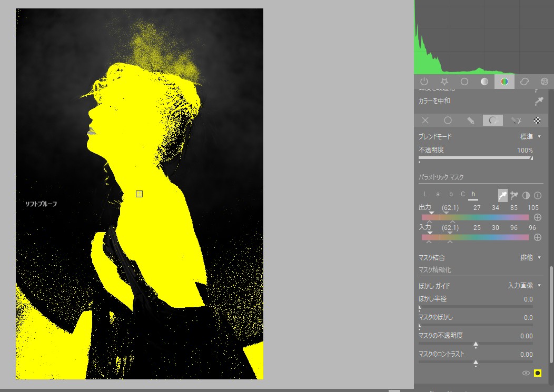
Task: Open the correction modules group icon
Action: click(525, 82)
